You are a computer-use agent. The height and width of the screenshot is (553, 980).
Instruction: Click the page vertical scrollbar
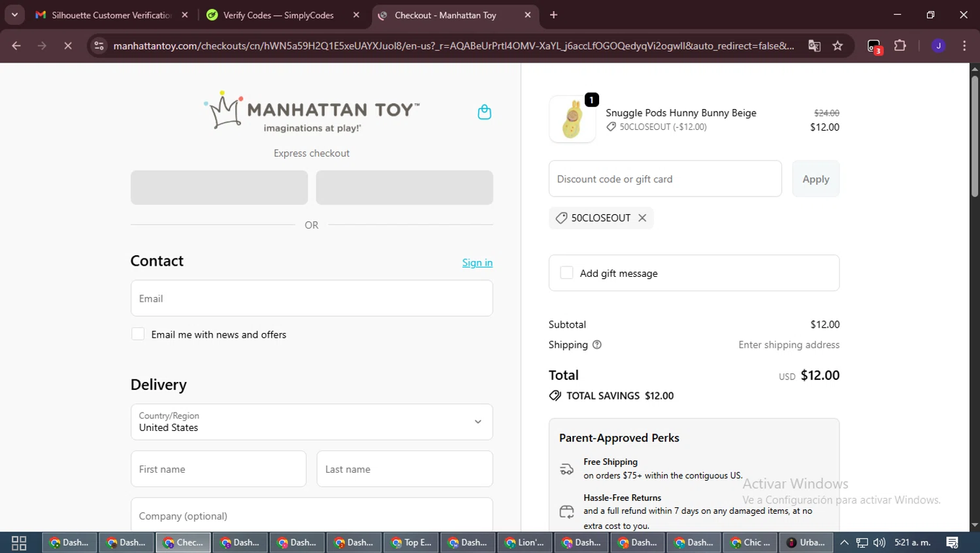tap(975, 137)
